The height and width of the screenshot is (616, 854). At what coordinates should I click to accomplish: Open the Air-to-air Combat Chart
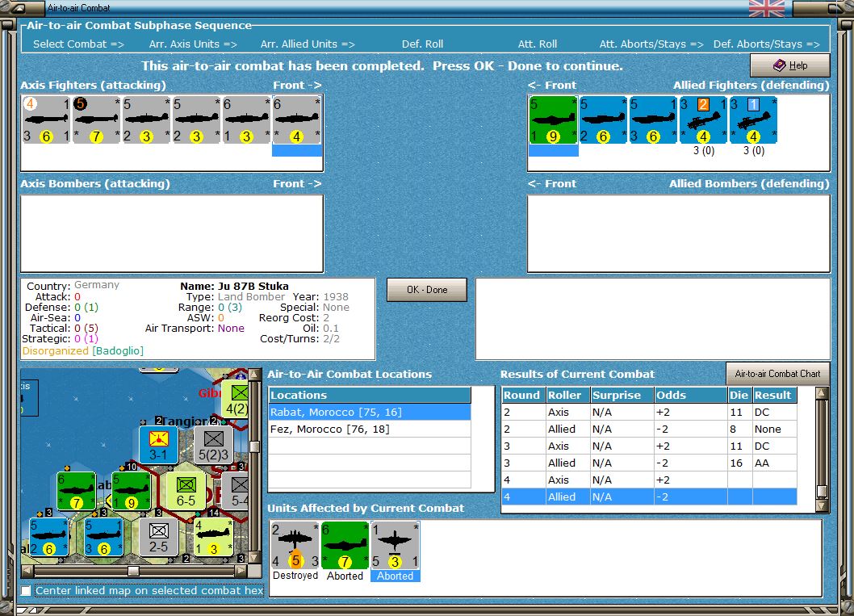tap(778, 374)
